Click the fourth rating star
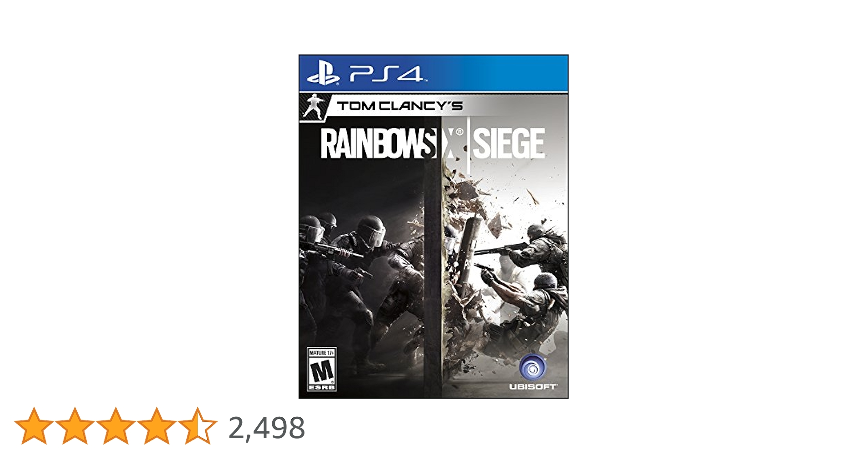This screenshot has height=454, width=868. (156, 426)
